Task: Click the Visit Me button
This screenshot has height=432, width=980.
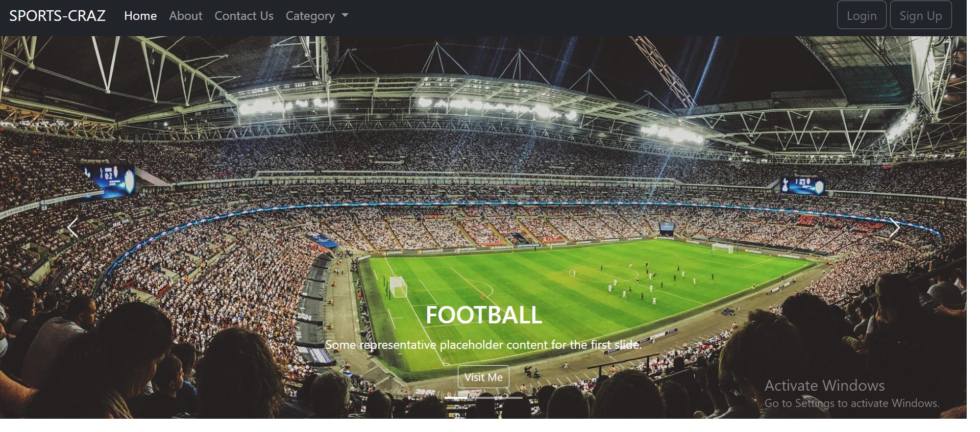Action: [x=483, y=377]
